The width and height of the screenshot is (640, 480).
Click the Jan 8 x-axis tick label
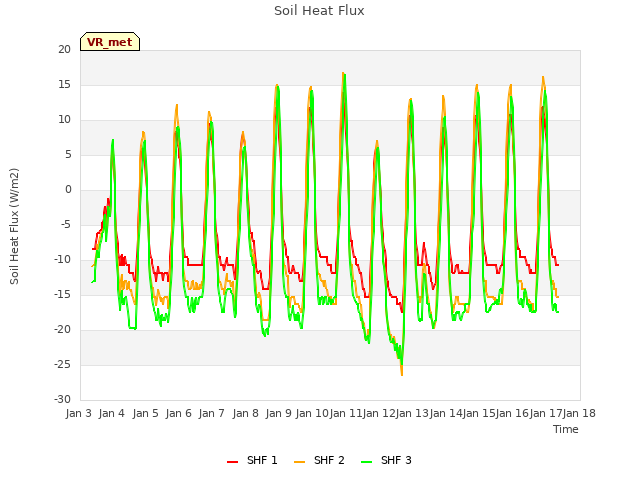tap(245, 413)
